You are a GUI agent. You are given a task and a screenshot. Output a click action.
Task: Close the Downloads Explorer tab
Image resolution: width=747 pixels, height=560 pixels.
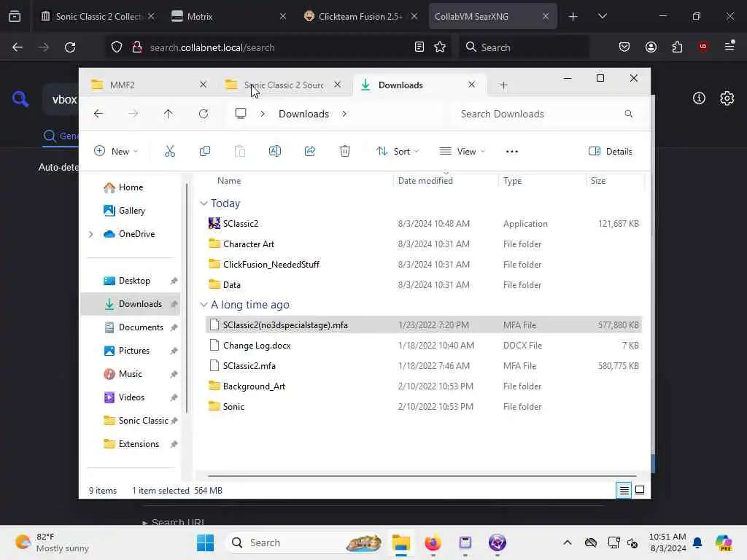click(472, 85)
